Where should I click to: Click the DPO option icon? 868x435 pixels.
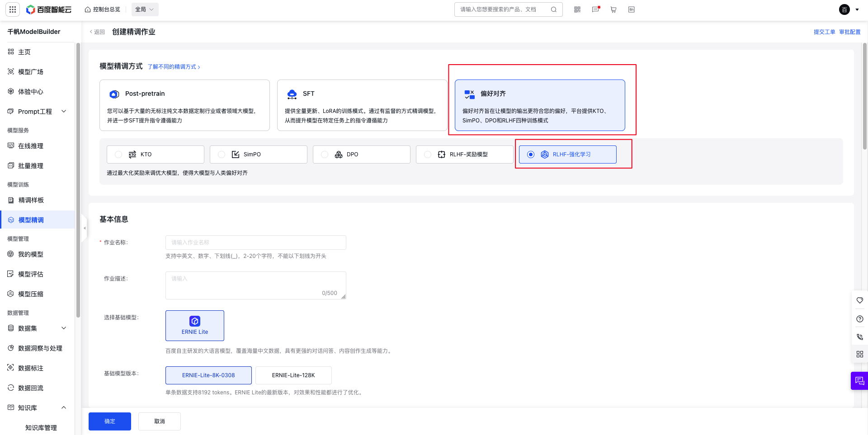339,154
